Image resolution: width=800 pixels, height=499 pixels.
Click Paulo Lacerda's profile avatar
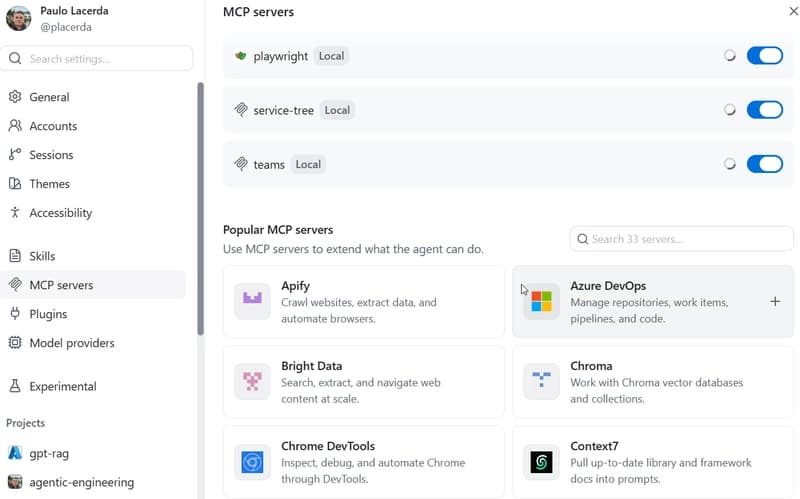18,18
